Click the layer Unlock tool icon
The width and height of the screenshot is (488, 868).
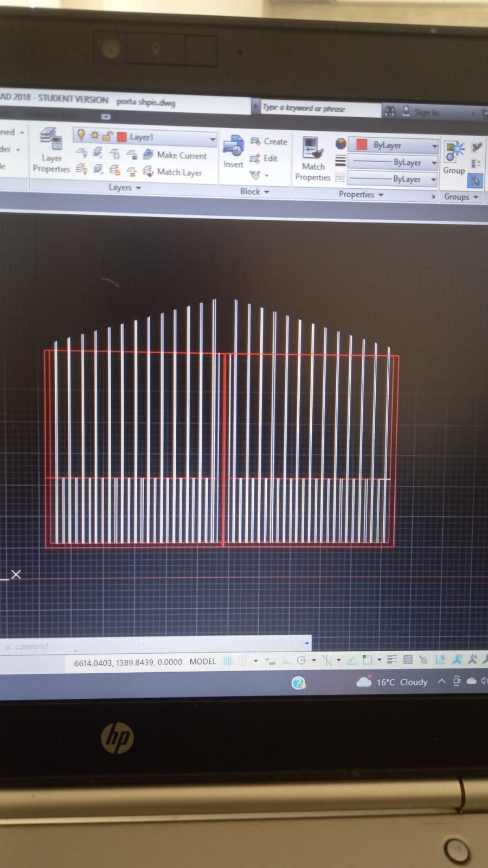[131, 171]
